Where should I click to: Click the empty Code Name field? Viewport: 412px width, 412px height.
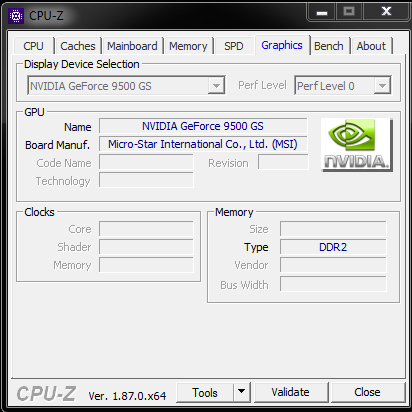(146, 162)
